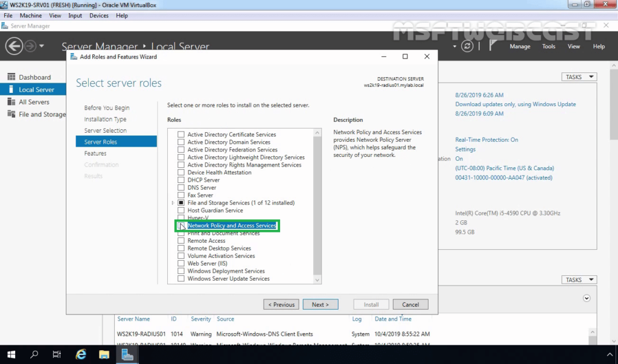Click the Server Manager forward arrow
The width and height of the screenshot is (618, 364).
(30, 46)
